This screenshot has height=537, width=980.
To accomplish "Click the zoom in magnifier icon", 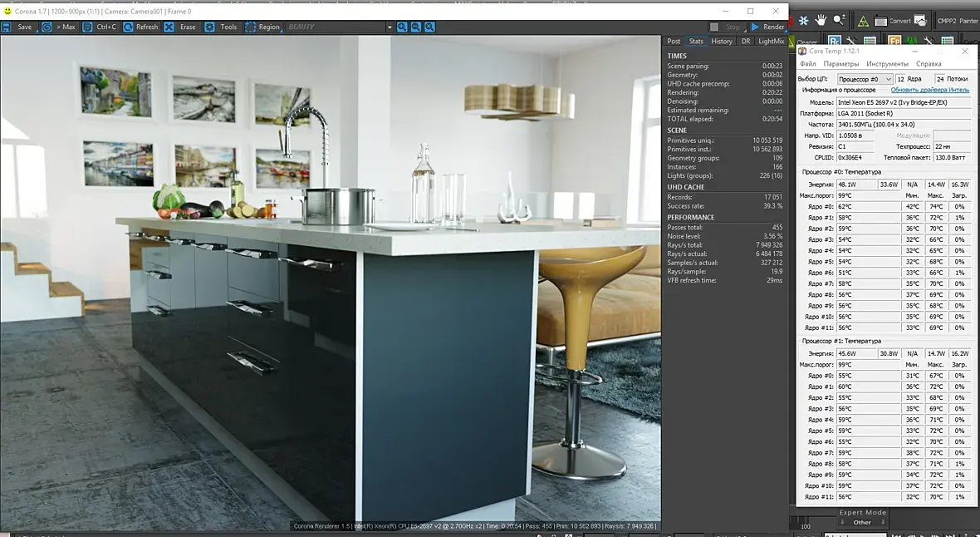I will pos(402,27).
